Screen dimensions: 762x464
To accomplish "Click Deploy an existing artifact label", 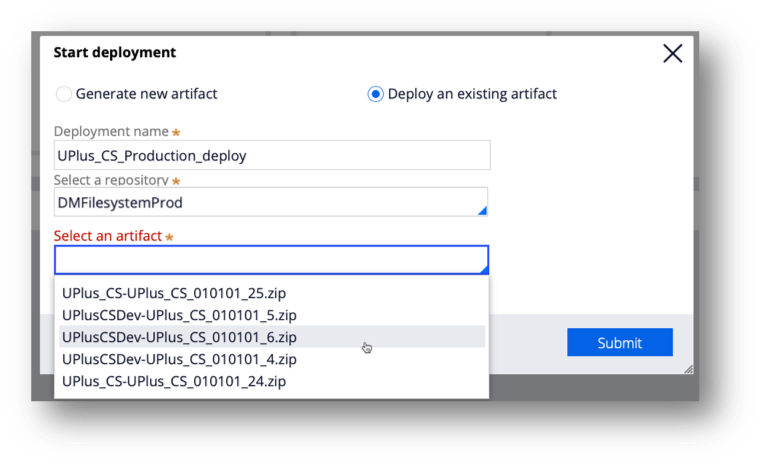I will 472,94.
